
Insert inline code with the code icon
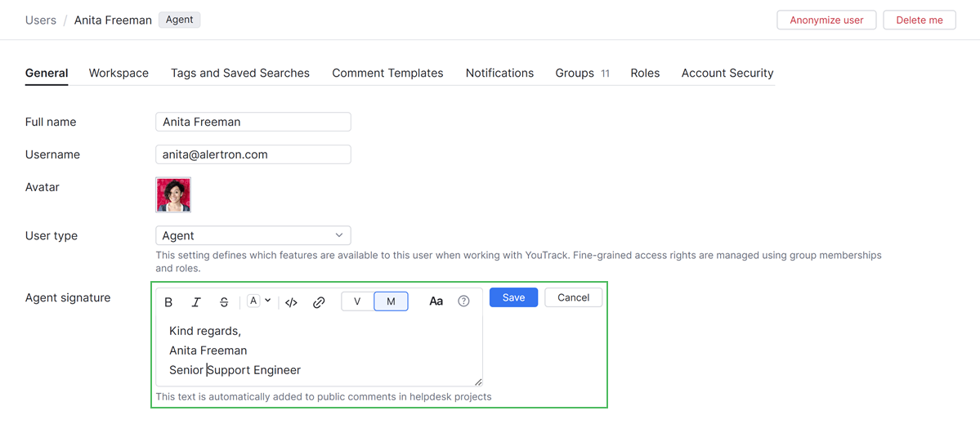pyautogui.click(x=291, y=302)
